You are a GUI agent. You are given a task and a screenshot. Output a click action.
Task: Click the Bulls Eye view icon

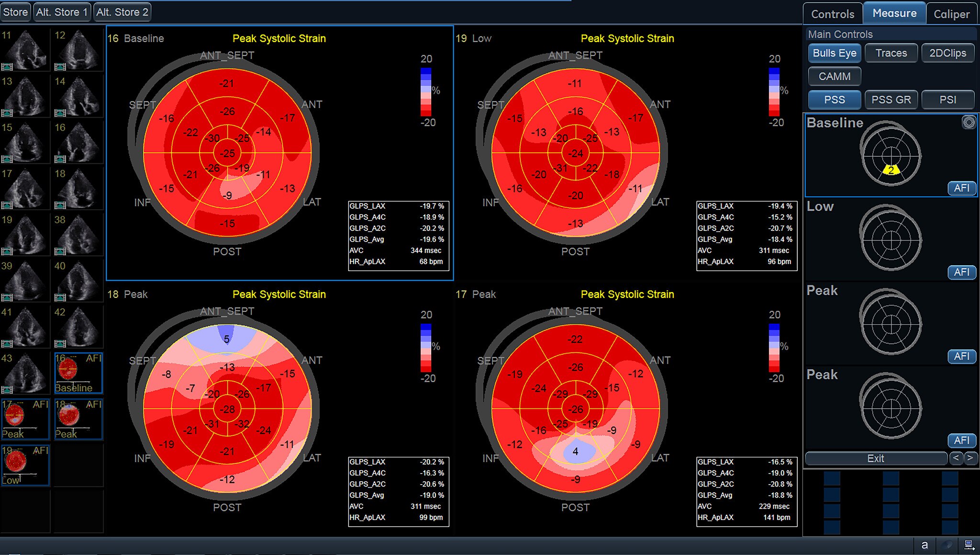[x=835, y=53]
